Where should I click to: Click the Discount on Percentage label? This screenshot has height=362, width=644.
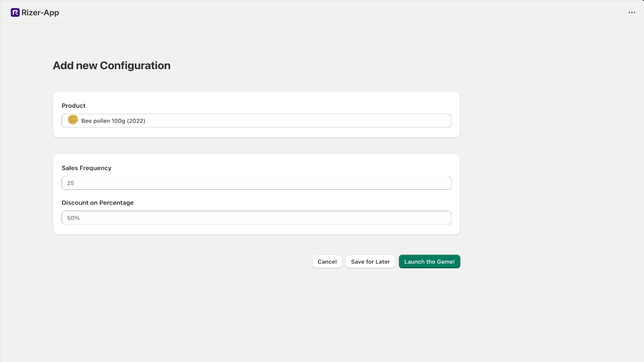[98, 203]
